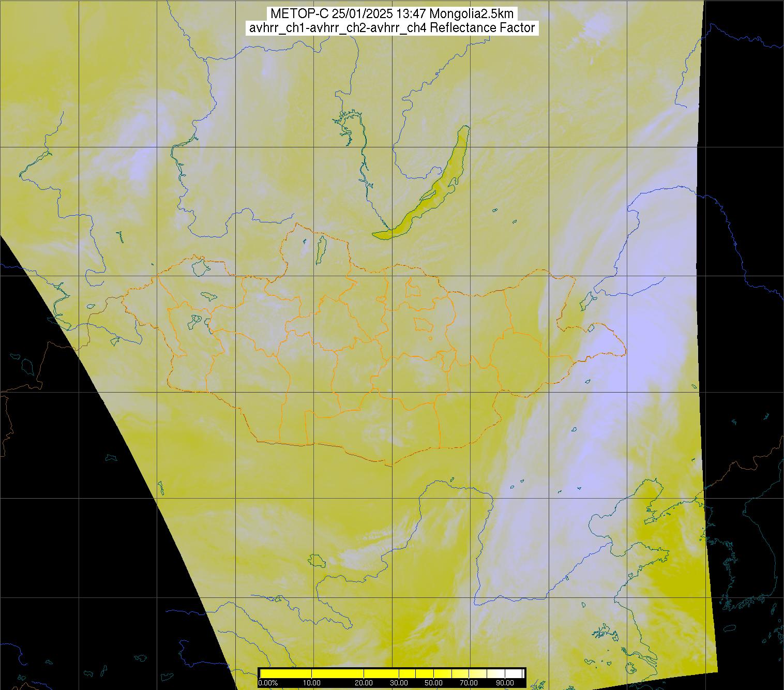Click the '90.00' colorbar label
784x690 pixels.
(x=506, y=683)
